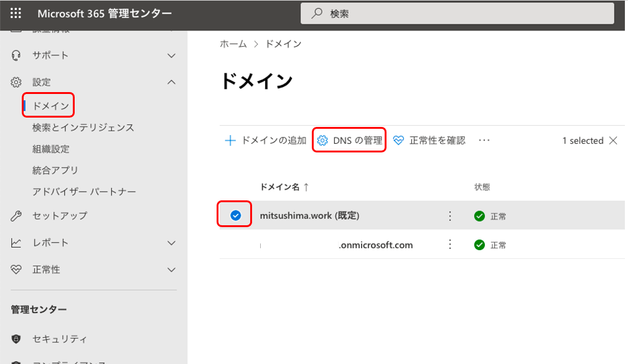628x364 pixels.
Task: Open アドバイザー パートナー page
Action: (84, 192)
